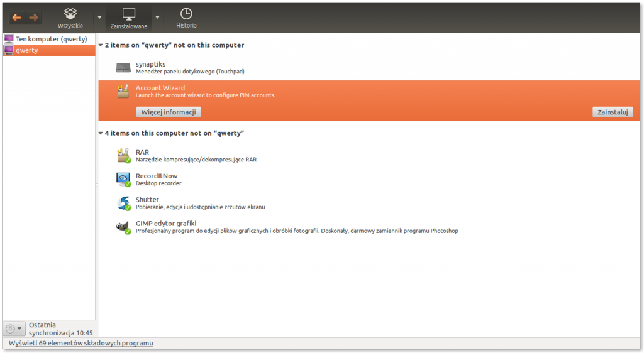Image resolution: width=644 pixels, height=353 pixels.
Task: Click the Shutter application icon
Action: [x=123, y=204]
